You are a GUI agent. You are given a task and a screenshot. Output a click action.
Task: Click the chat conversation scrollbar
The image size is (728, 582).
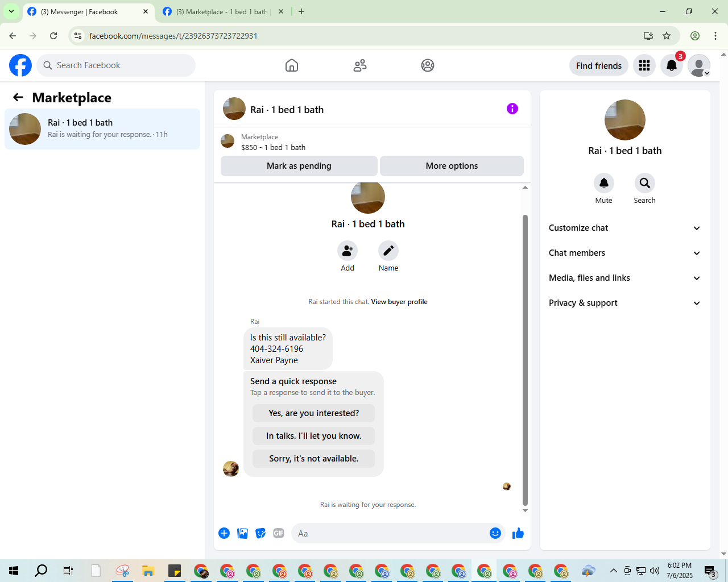[525, 360]
